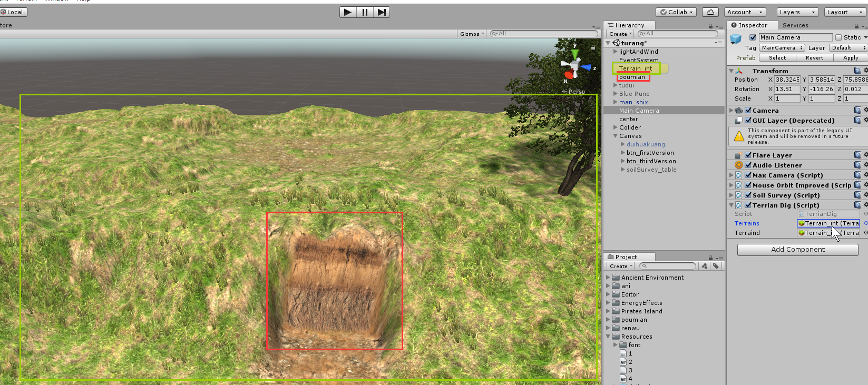Click the Terrains object picker circle
The width and height of the screenshot is (868, 385).
pyautogui.click(x=865, y=223)
